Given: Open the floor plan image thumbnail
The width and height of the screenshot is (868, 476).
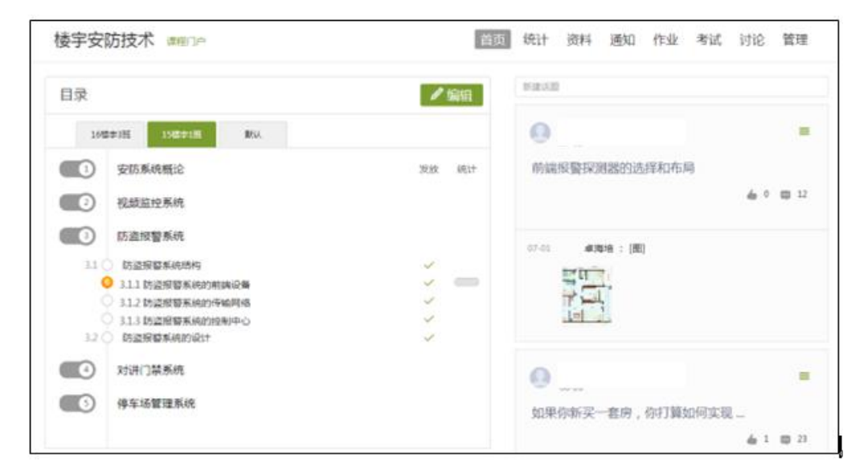Looking at the screenshot, I should pyautogui.click(x=586, y=294).
